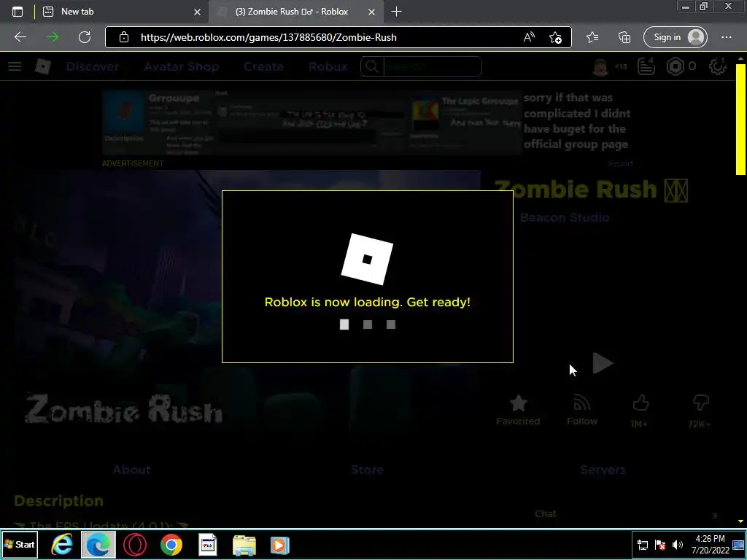The height and width of the screenshot is (560, 747).
Task: Open the Robux page
Action: tap(328, 66)
